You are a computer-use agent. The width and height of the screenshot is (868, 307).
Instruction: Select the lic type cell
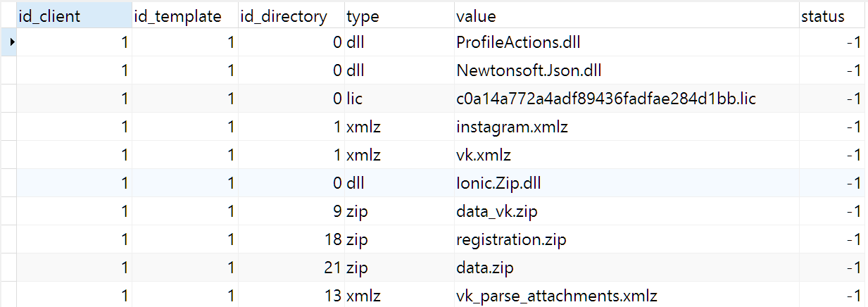coord(399,99)
